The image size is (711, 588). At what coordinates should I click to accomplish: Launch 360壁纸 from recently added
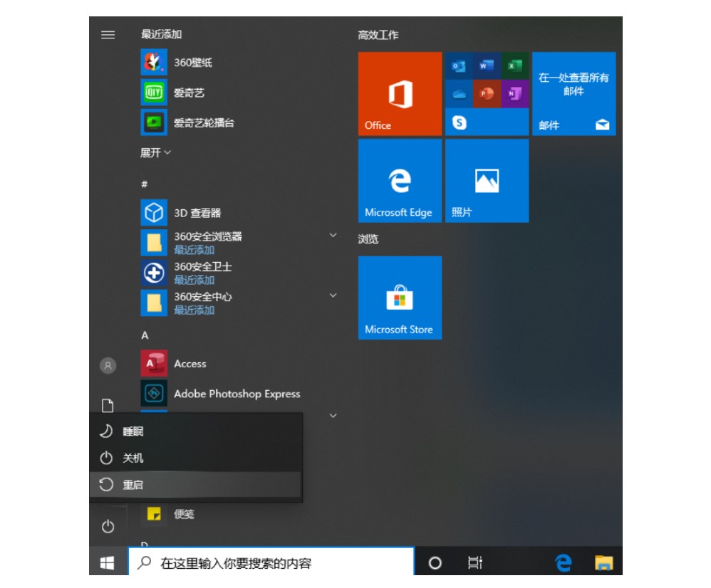coord(177,63)
